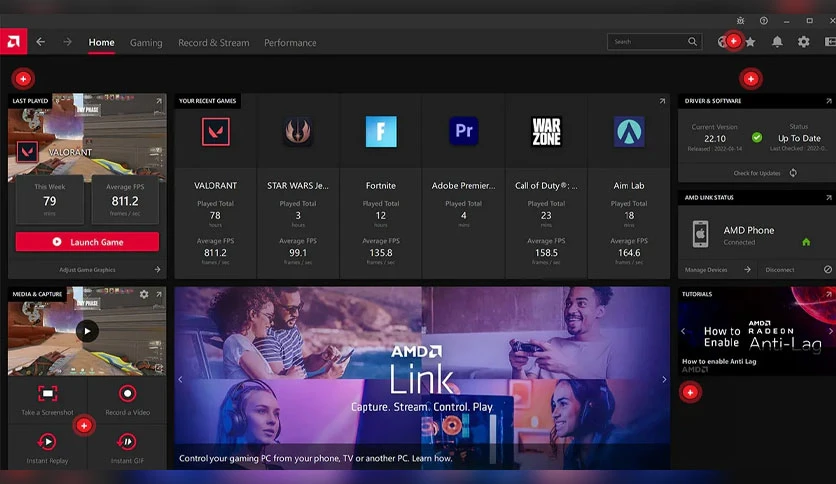Take a Screenshot
The height and width of the screenshot is (484, 836).
click(x=47, y=400)
